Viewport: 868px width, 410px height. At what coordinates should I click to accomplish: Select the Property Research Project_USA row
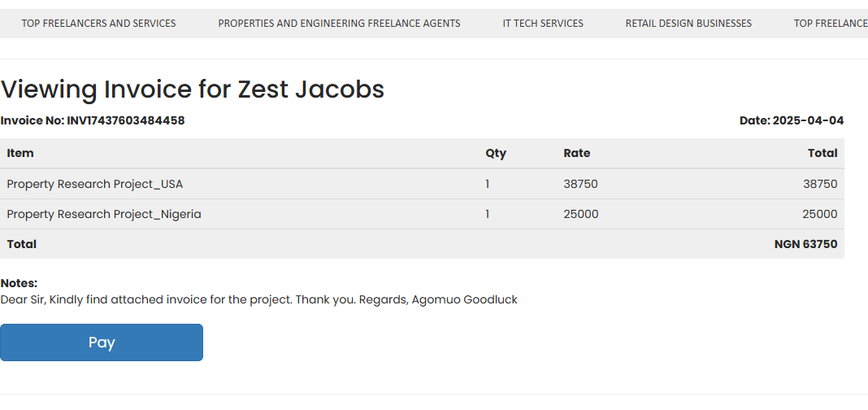(x=422, y=184)
